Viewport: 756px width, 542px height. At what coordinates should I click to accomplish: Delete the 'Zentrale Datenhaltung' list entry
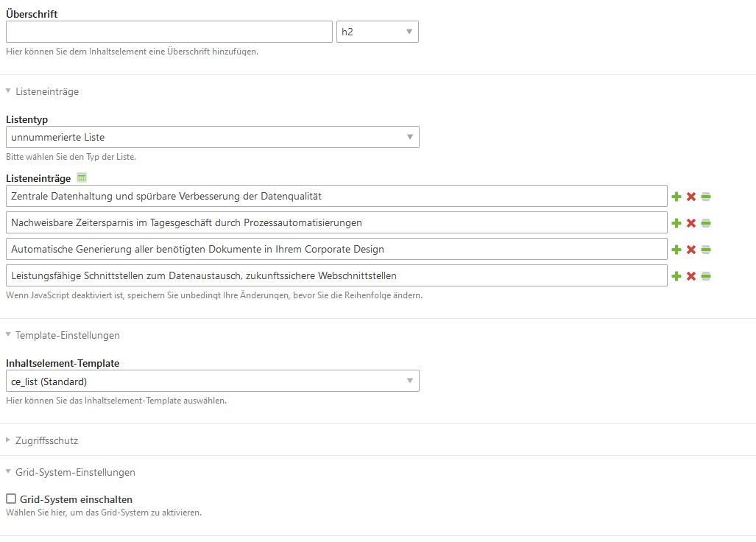click(691, 197)
